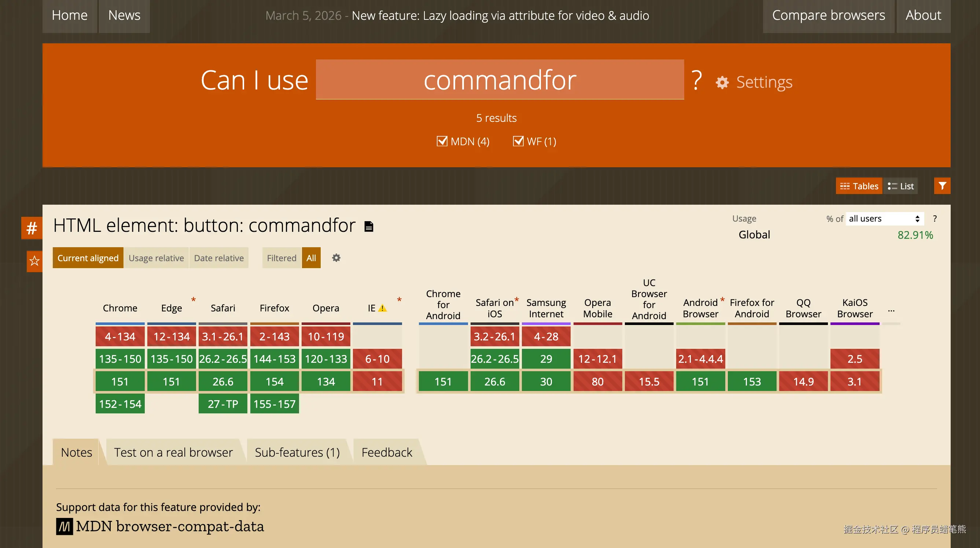This screenshot has height=548, width=980.
Task: Click the Android Browser asterisk
Action: [722, 299]
